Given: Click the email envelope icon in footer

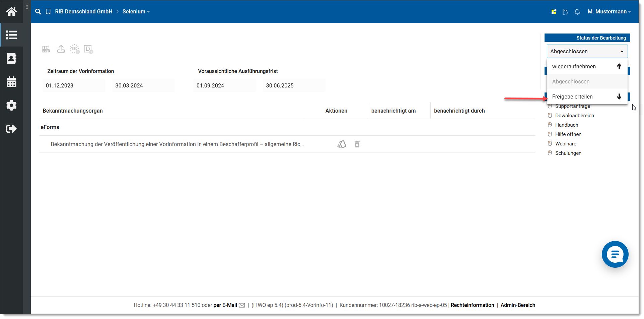Looking at the screenshot, I should 242,305.
